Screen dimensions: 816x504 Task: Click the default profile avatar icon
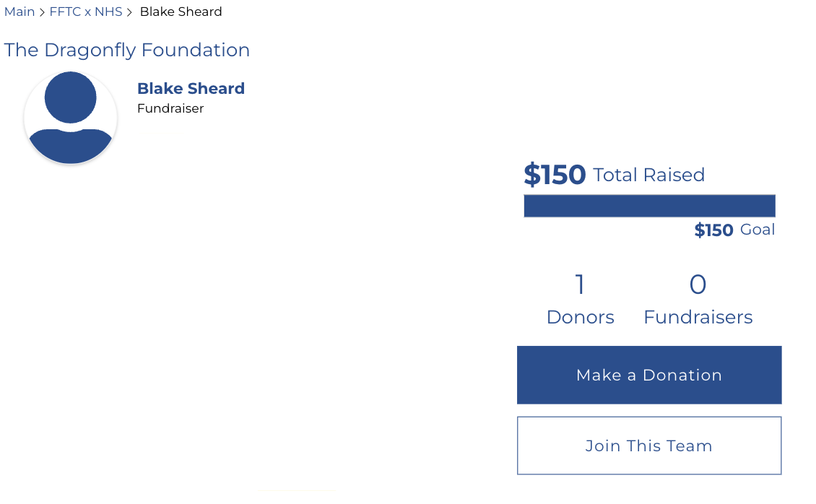(x=71, y=118)
